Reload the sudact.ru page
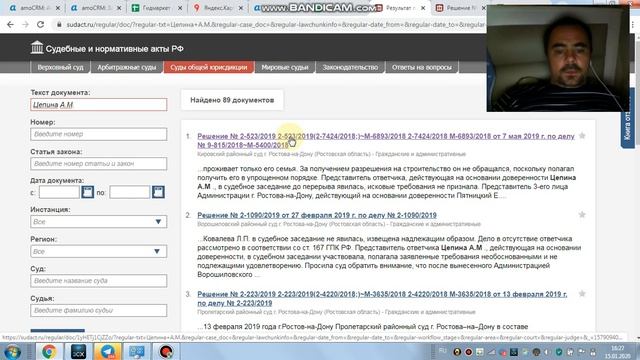The height and width of the screenshot is (360, 640). click(x=40, y=24)
